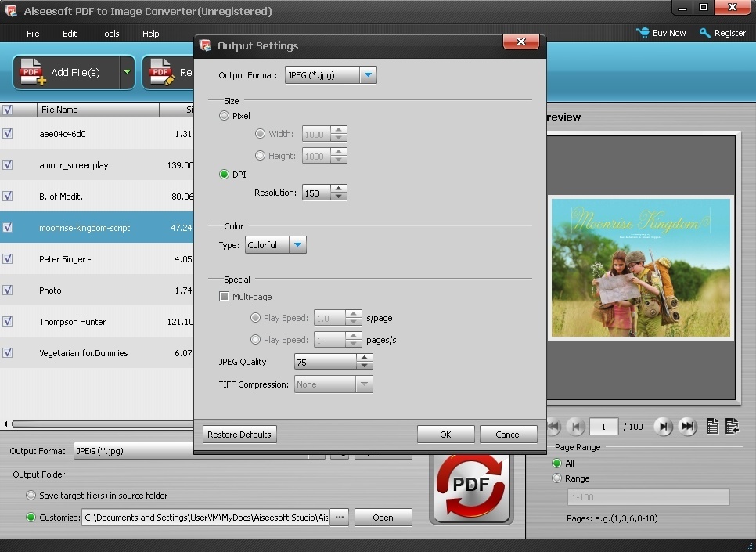
Task: Uncheck the amour_screenplay file checkbox
Action: [7, 164]
